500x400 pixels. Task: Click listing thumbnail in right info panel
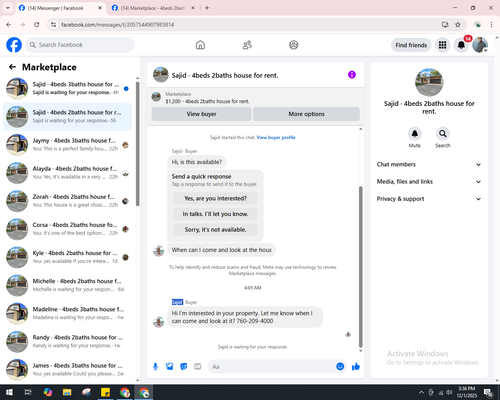pos(429,83)
